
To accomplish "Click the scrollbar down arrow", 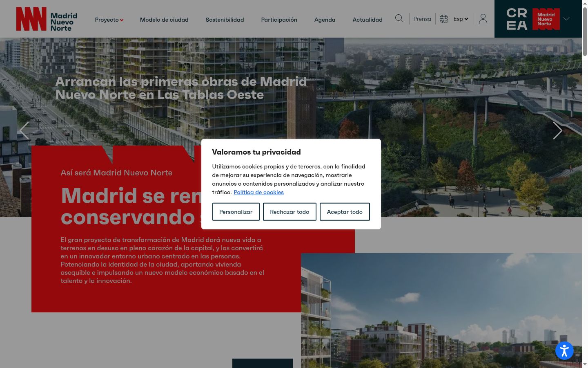I will coord(585,364).
